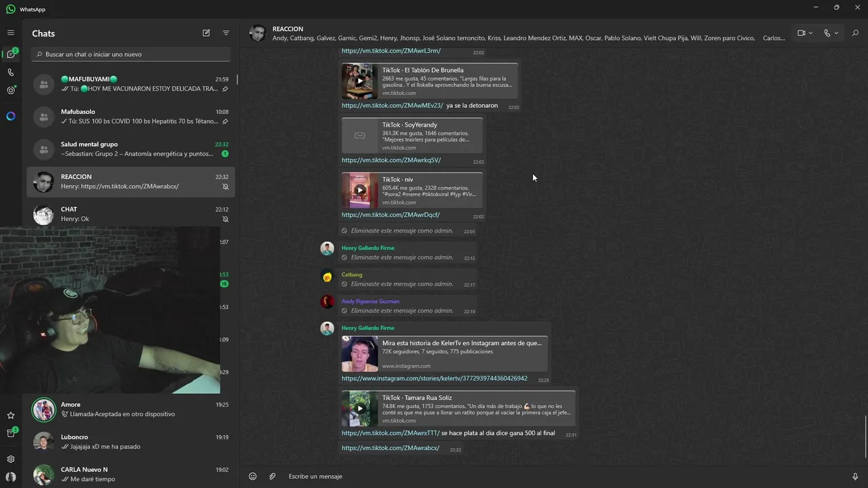The image size is (868, 488).
Task: Open MAFUBUYAMI chat
Action: pos(131,84)
